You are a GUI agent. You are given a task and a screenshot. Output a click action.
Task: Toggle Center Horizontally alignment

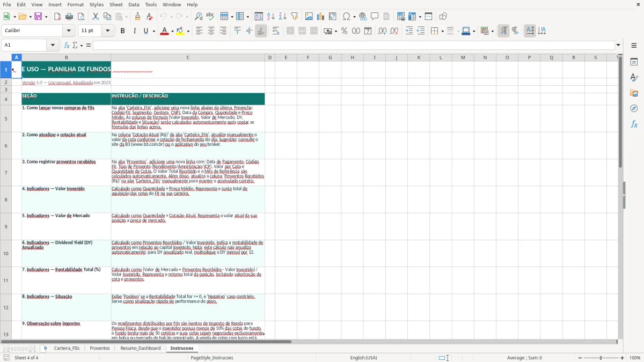[211, 31]
